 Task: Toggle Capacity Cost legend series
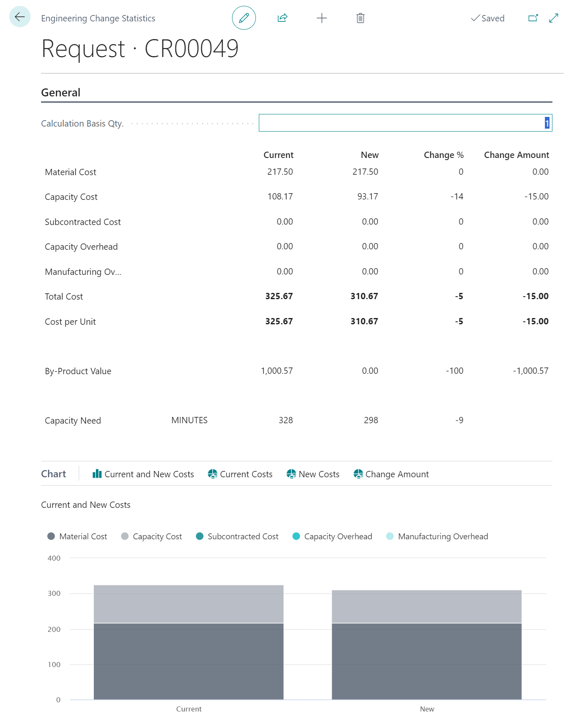152,536
